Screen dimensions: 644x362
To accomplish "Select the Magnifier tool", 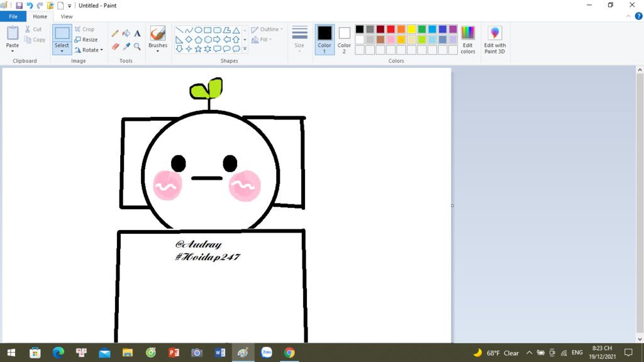I will 137,47.
